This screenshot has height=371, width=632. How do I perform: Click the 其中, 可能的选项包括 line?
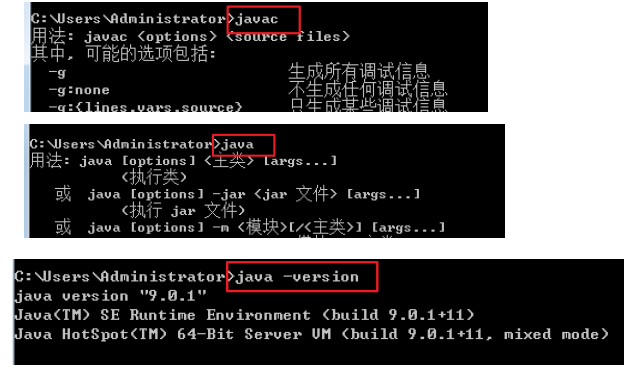pos(123,54)
